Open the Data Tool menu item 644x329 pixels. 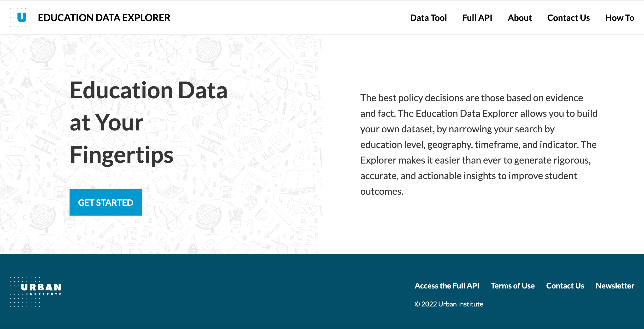point(428,18)
